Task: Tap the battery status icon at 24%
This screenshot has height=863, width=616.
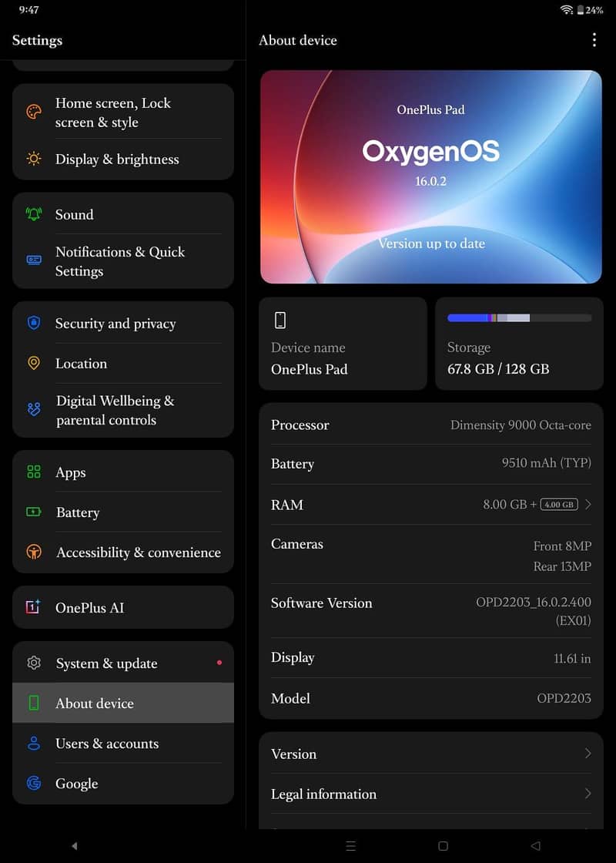Action: (581, 10)
